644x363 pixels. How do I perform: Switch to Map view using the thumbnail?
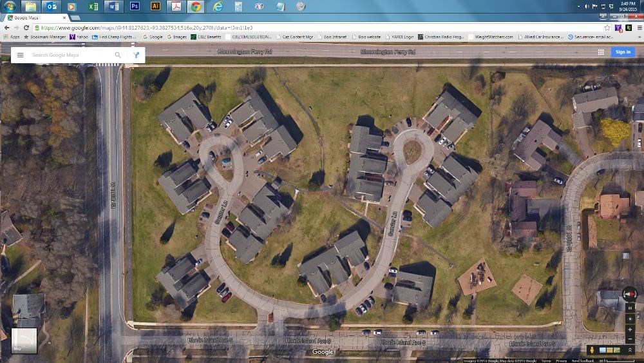[24, 340]
